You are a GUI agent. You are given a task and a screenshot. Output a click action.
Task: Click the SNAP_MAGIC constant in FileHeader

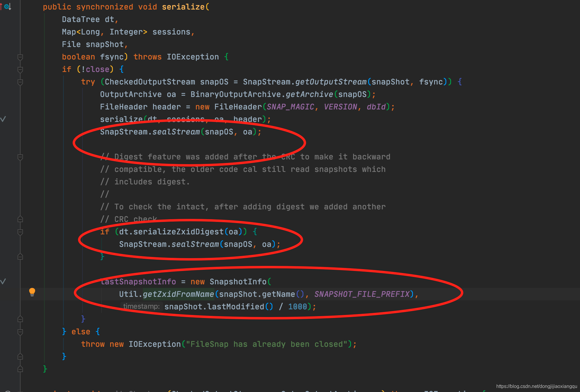pos(290,107)
